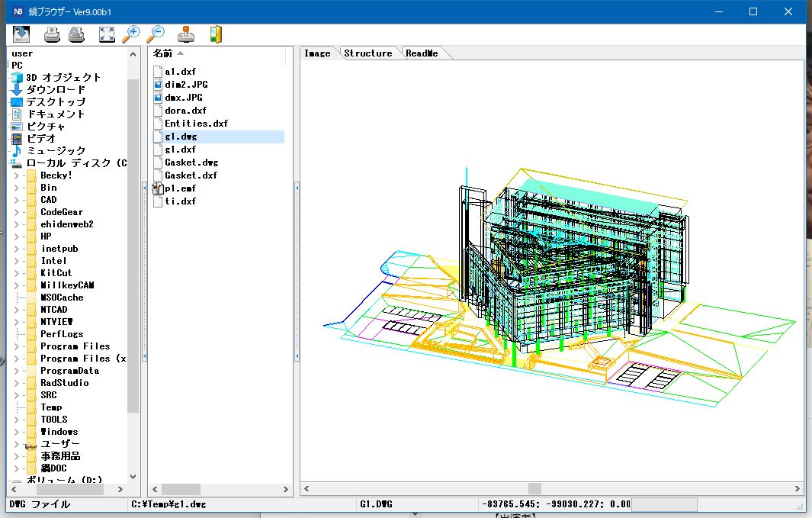
Task: Open print preview from the toolbar
Action: click(77, 34)
